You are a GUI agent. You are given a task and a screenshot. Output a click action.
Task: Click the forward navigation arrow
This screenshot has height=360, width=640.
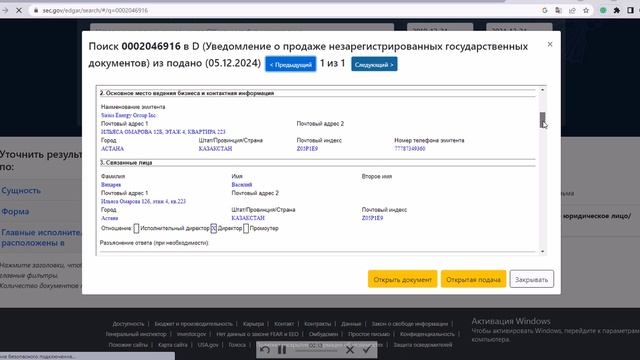coord(5,11)
